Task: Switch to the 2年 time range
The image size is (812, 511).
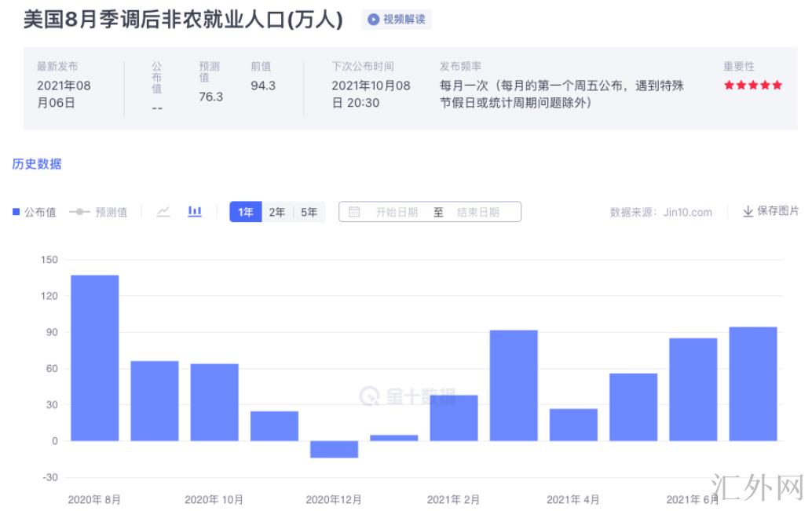Action: (277, 212)
